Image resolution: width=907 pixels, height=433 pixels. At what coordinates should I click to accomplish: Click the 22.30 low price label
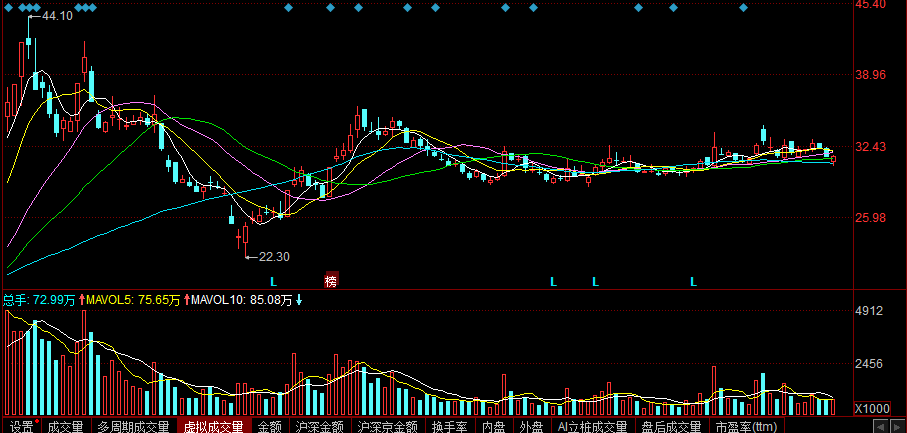pyautogui.click(x=274, y=257)
